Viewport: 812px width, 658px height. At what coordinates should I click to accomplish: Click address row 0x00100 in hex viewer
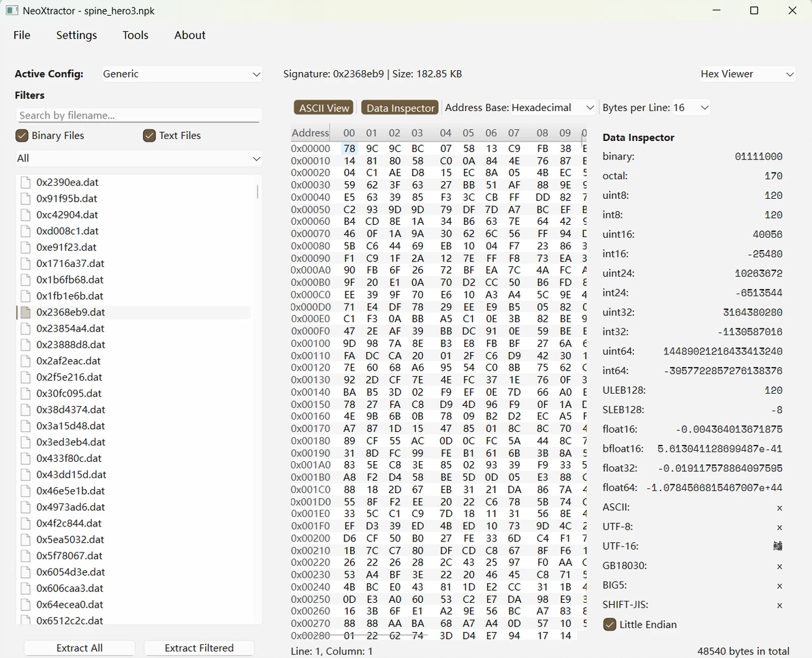coord(310,343)
